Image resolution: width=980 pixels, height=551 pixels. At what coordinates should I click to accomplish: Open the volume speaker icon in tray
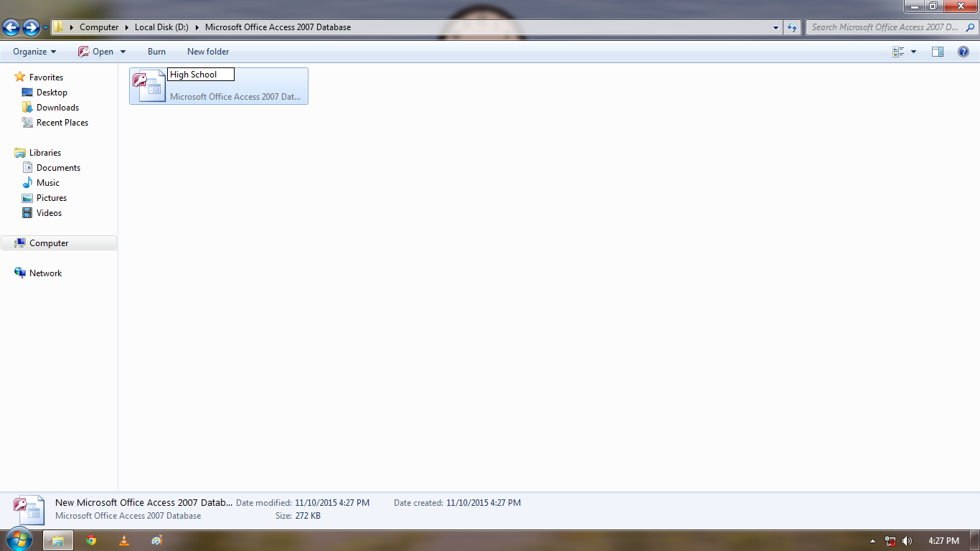coord(907,541)
